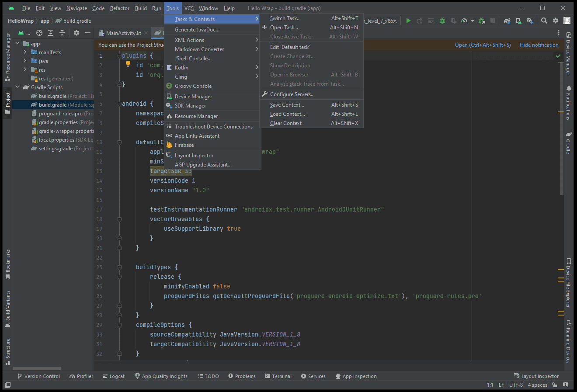Select Device Manager in Tools menu
This screenshot has height=392, width=577.
pyautogui.click(x=193, y=97)
